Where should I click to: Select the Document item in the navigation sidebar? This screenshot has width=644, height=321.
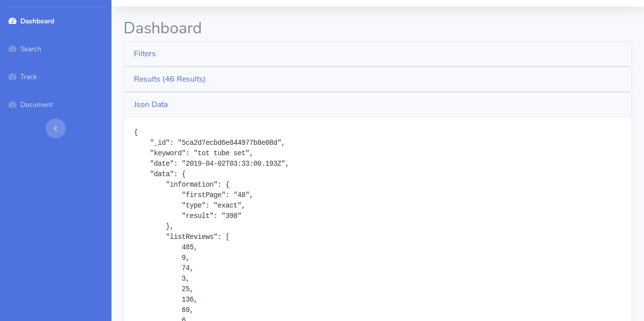tap(36, 105)
